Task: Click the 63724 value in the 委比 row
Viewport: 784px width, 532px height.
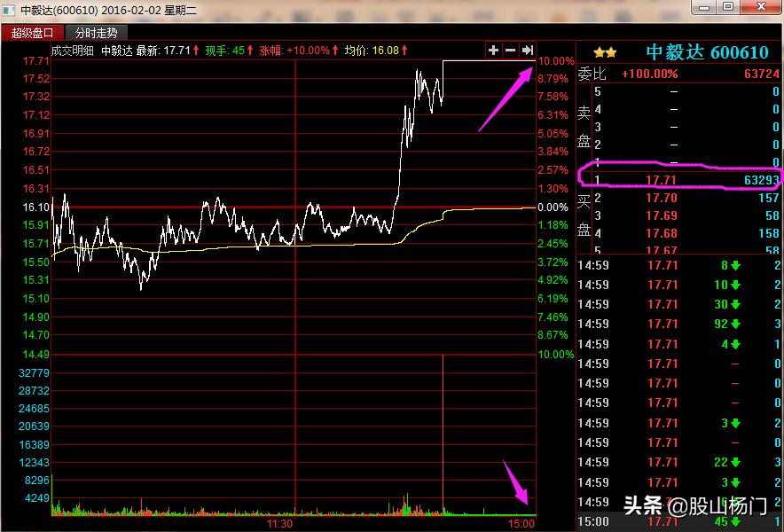Action: [762, 74]
